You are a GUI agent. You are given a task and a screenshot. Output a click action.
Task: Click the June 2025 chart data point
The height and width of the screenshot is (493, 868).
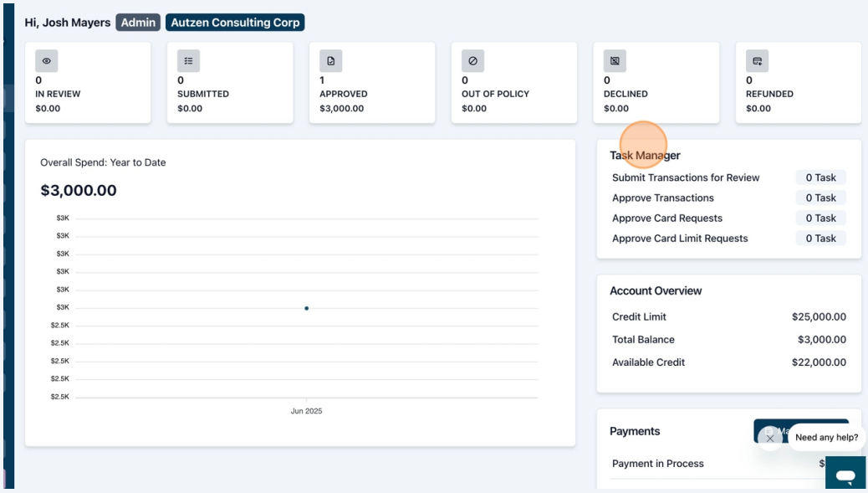(307, 308)
